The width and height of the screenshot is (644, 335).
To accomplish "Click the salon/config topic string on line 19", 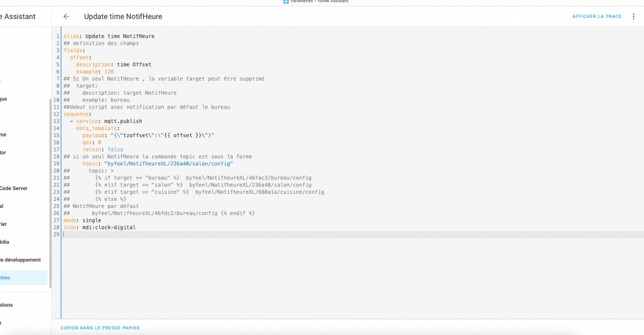I will [x=168, y=164].
